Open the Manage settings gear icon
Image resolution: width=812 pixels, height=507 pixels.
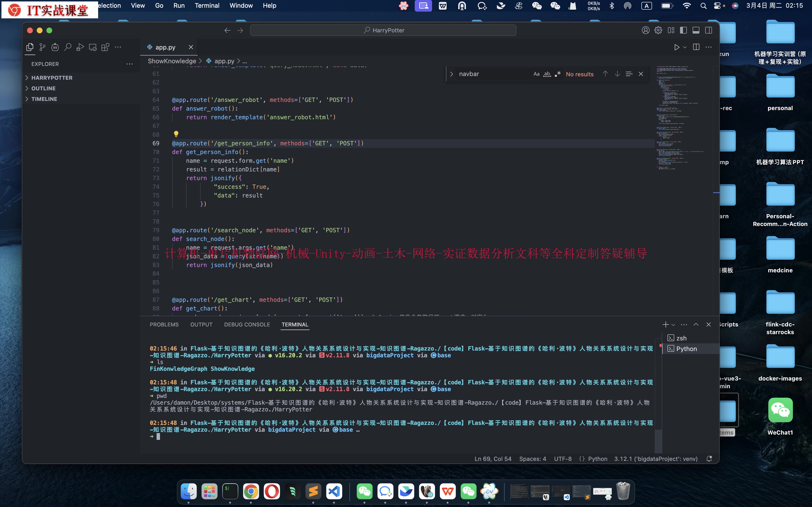pyautogui.click(x=658, y=30)
